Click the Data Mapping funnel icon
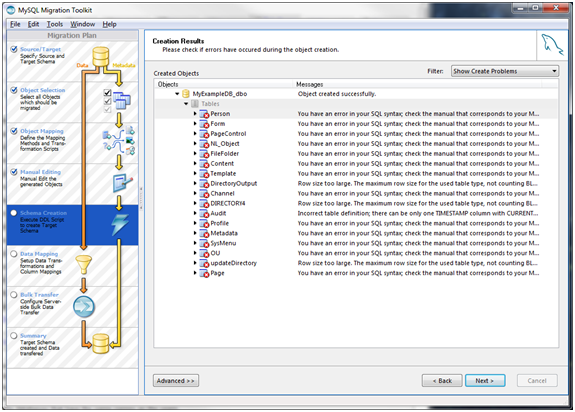Viewport: 575px width, 412px height. 84,265
